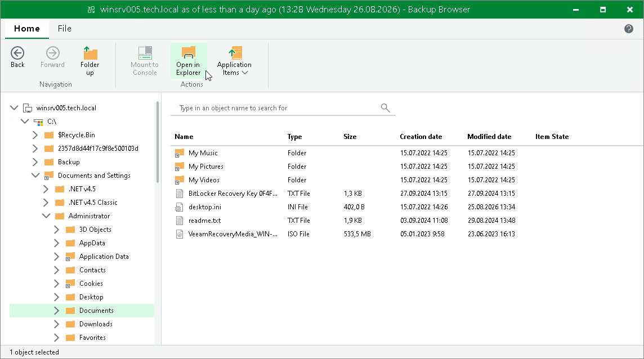This screenshot has height=359, width=644.
Task: Click the tree panel vertical scrollbar
Action: (x=157, y=142)
